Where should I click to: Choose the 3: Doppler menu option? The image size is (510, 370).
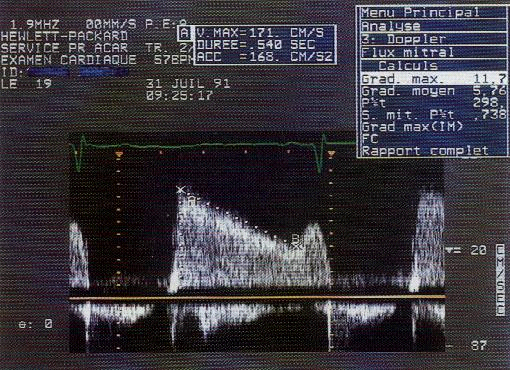pyautogui.click(x=433, y=39)
